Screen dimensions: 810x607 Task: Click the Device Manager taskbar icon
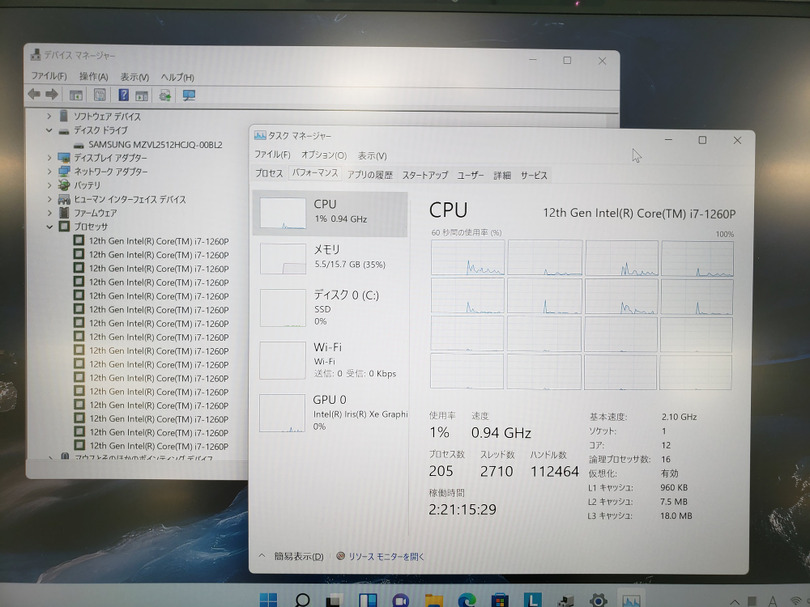pos(566,600)
